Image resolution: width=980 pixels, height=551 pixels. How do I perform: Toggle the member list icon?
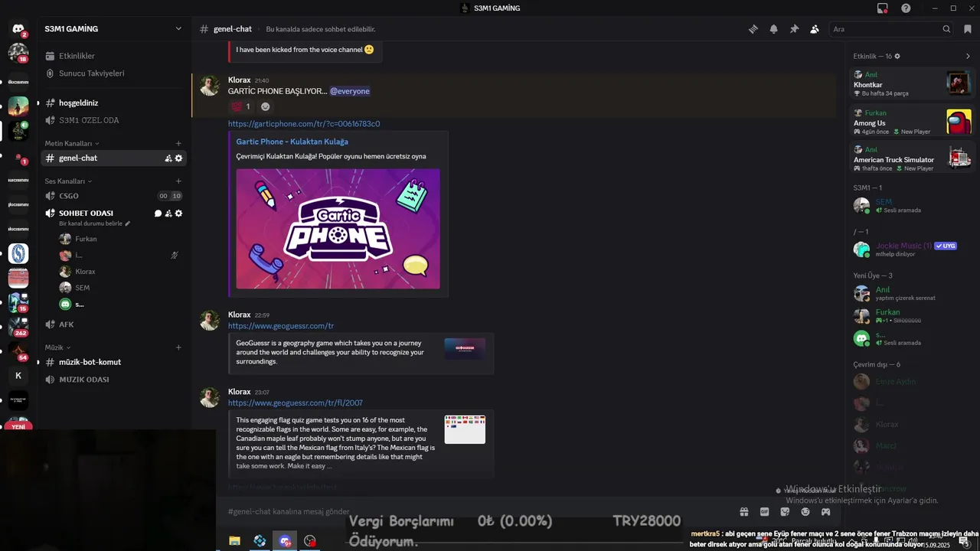[815, 29]
